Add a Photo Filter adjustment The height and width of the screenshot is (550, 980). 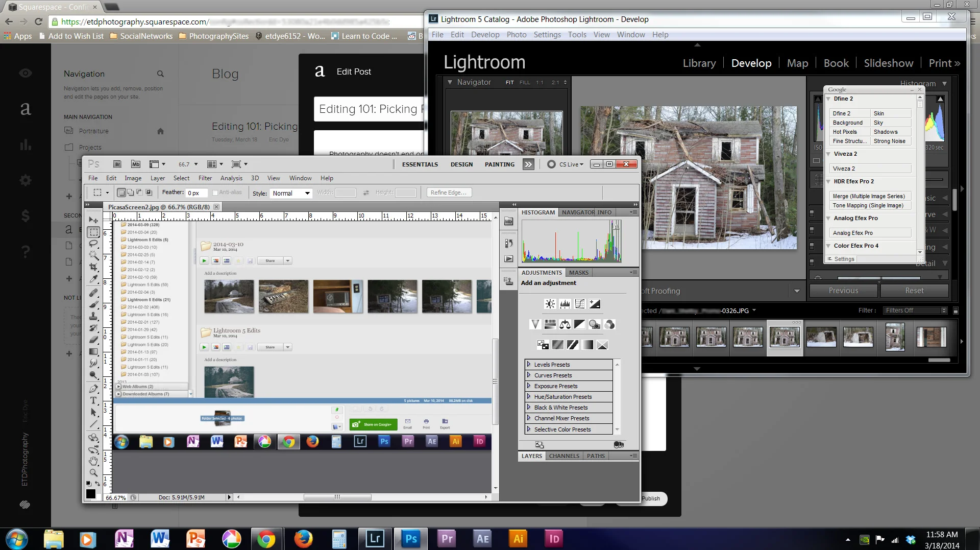[x=595, y=324]
